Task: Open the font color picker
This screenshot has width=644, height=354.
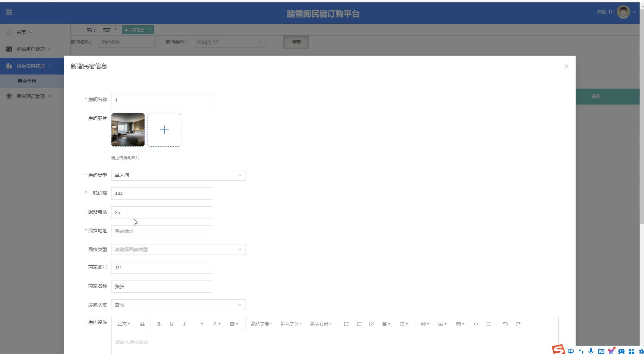Action: (217, 324)
